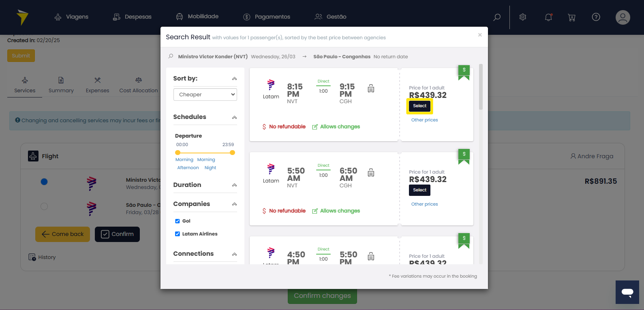Screen dimensions: 644x310
Task: Click the yellow arrow company logo
Action: 22,17
